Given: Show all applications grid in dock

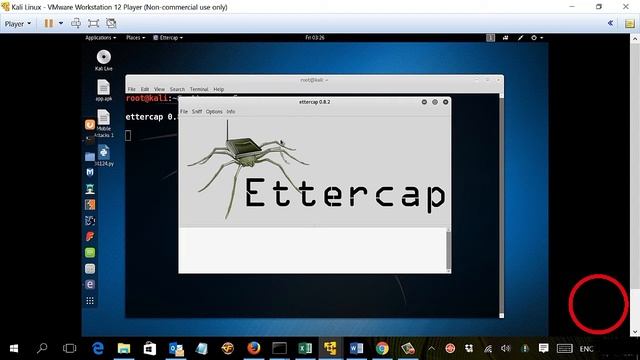Looking at the screenshot, I should 90,301.
